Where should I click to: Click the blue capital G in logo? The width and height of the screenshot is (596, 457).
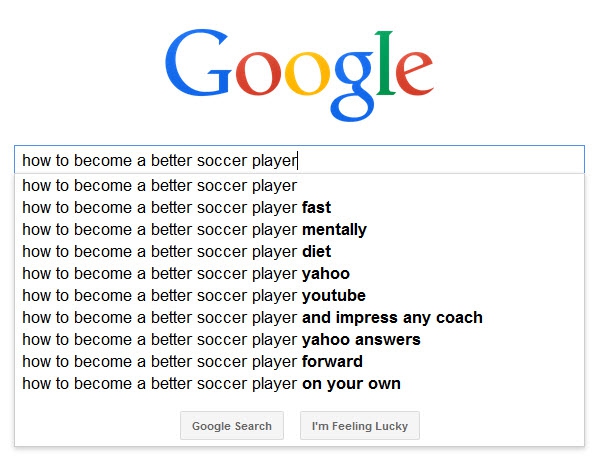[x=198, y=63]
